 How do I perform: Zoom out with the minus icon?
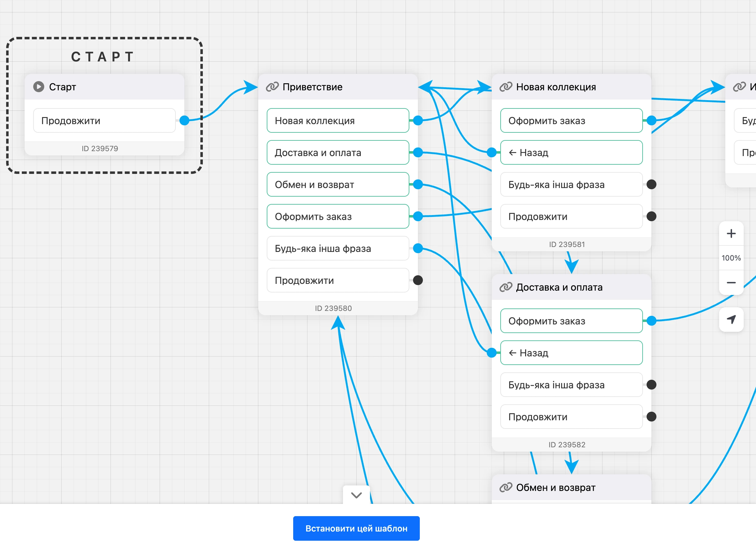tap(731, 283)
